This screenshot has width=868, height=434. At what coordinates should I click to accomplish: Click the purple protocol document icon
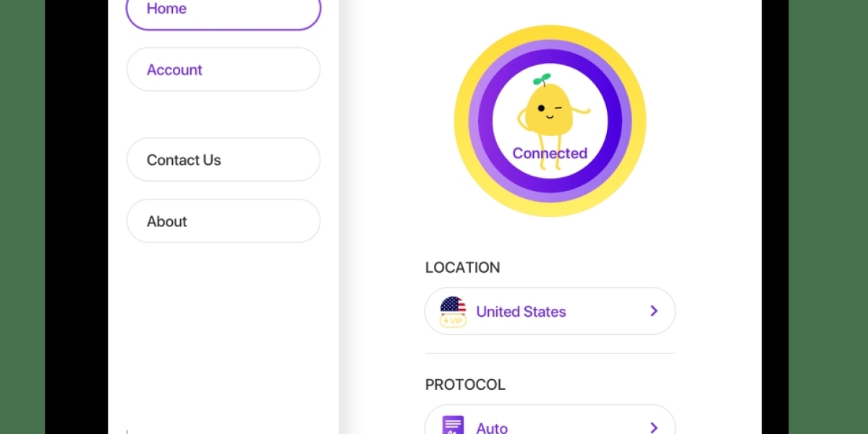[453, 425]
